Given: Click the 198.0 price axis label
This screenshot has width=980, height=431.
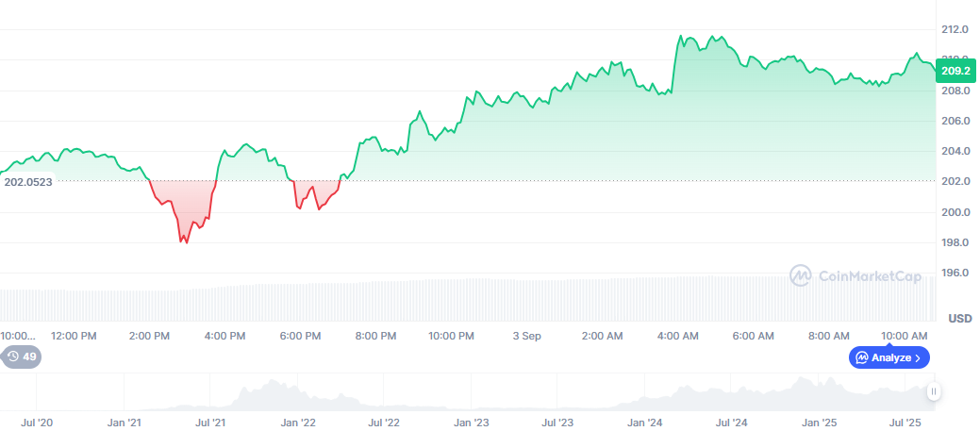Looking at the screenshot, I should [955, 242].
